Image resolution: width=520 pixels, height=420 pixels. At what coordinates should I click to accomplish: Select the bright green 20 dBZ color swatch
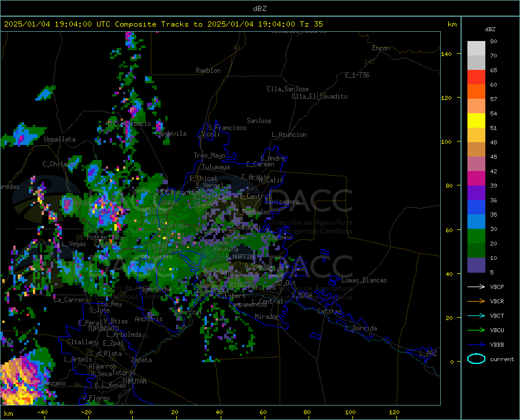pos(476,236)
